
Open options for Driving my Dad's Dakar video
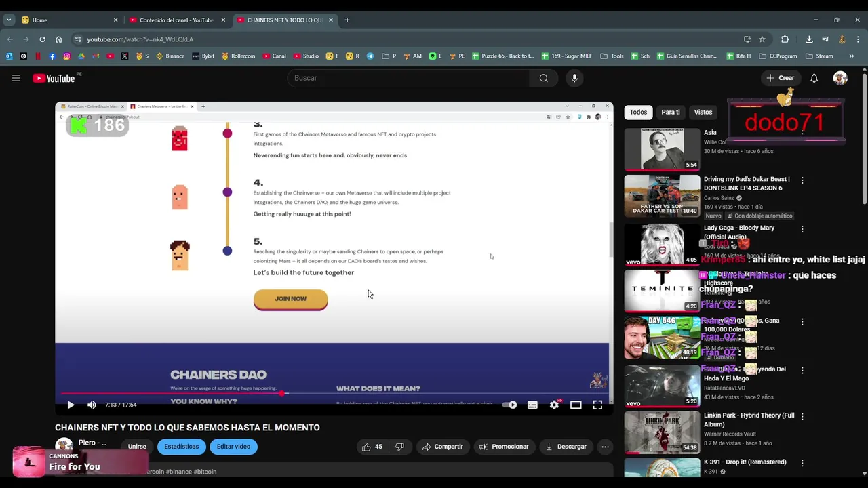click(802, 180)
